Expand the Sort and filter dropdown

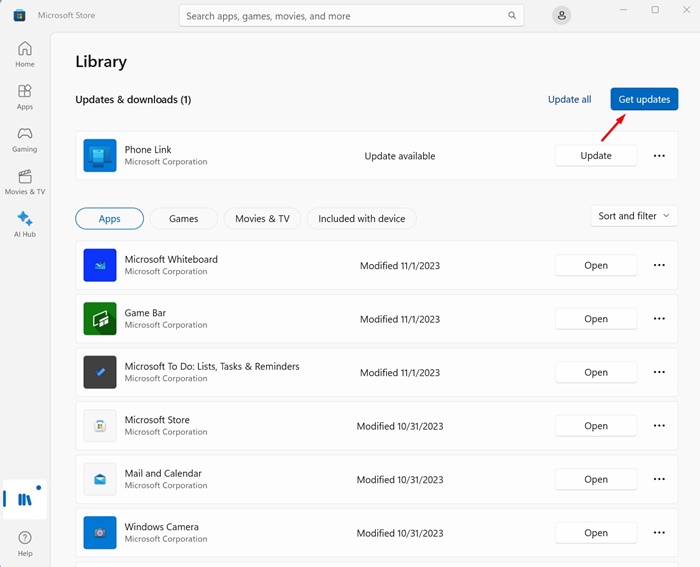634,216
